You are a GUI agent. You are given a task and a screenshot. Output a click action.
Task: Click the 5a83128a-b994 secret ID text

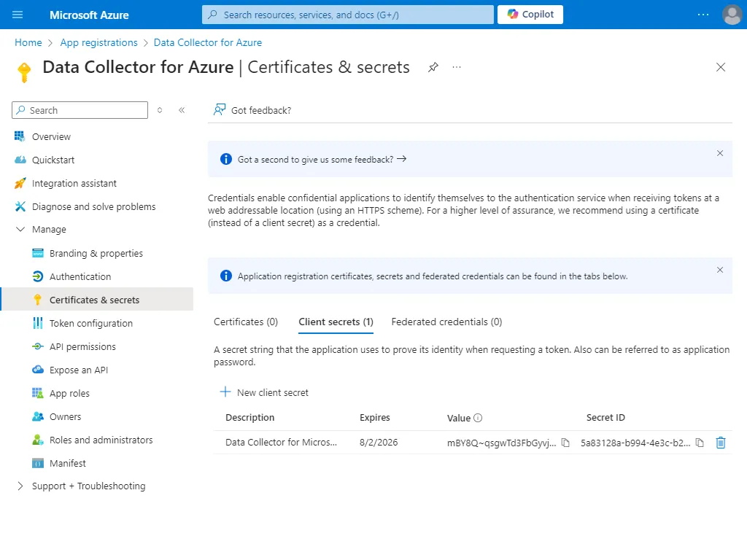tap(635, 443)
